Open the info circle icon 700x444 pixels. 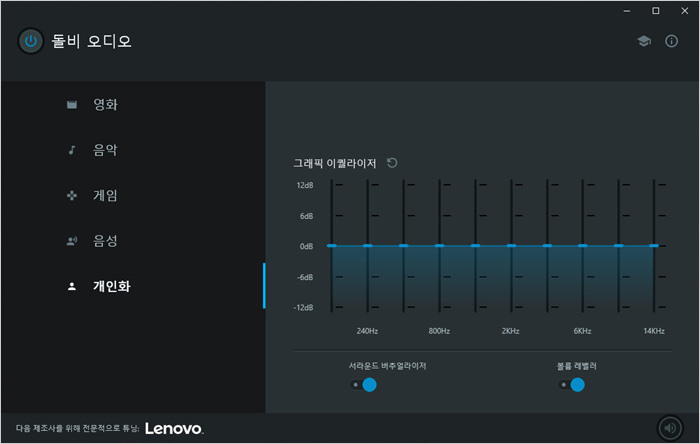pyautogui.click(x=671, y=41)
